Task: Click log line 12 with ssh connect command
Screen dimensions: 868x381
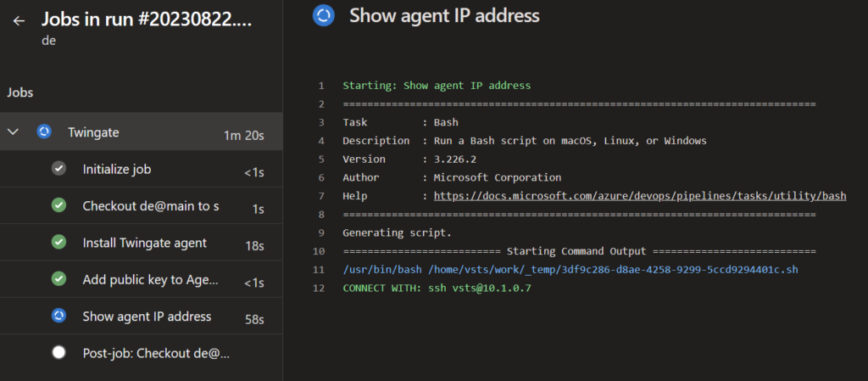Action: [437, 289]
